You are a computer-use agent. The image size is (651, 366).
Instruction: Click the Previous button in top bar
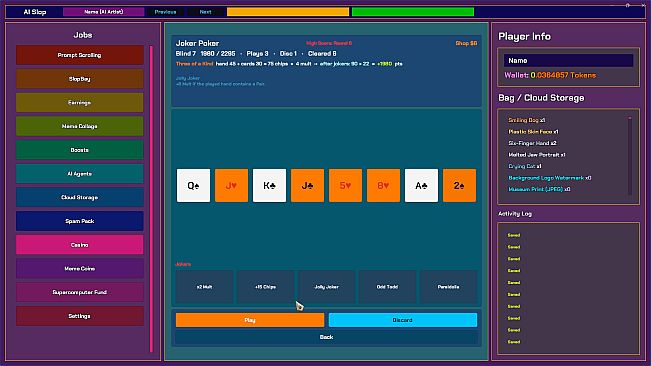coord(165,12)
